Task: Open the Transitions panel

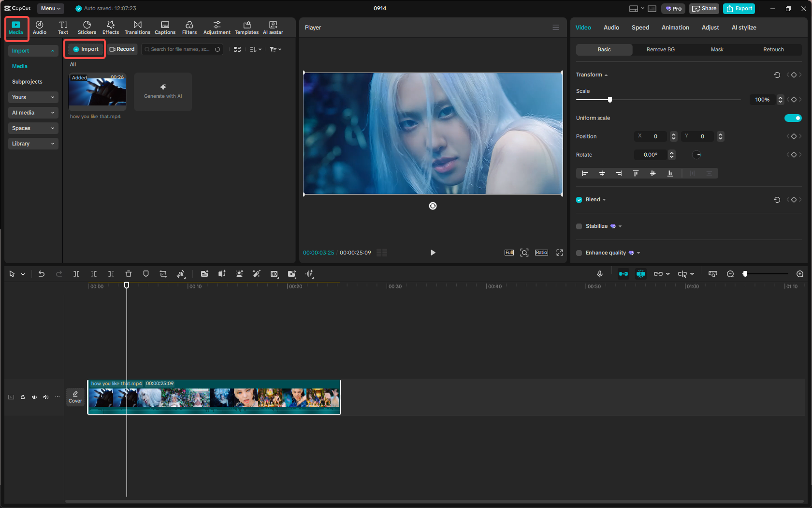Action: click(137, 27)
